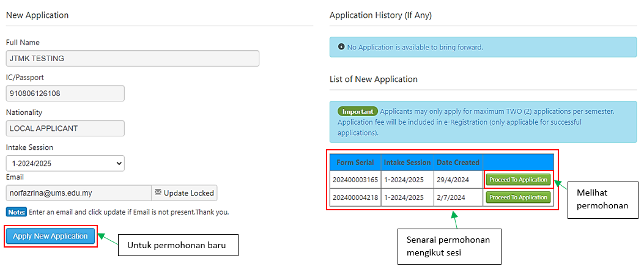Image resolution: width=644 pixels, height=272 pixels.
Task: Click the green Important badge
Action: point(357,112)
